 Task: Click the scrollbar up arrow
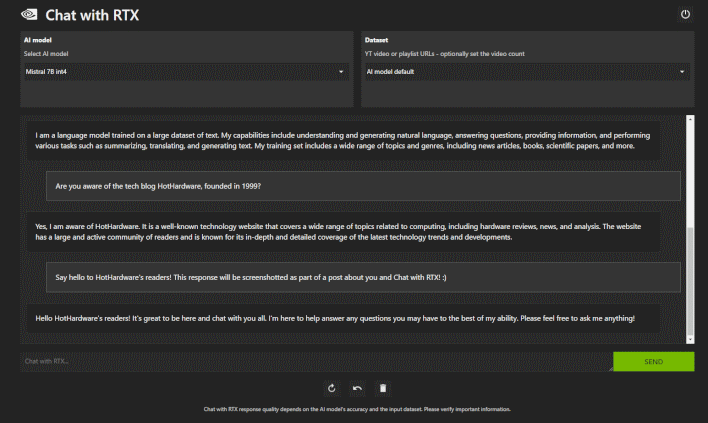coord(690,119)
